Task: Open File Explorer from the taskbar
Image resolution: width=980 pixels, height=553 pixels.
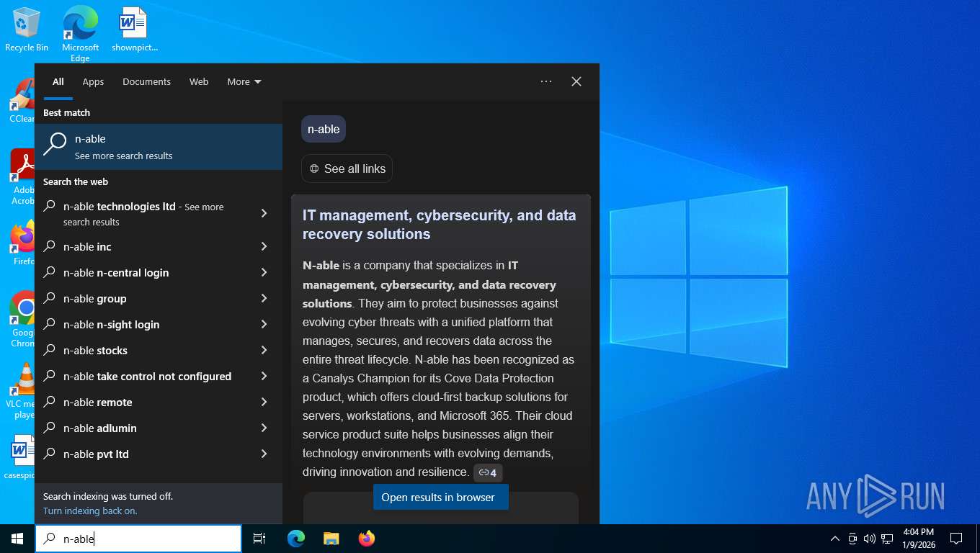Action: click(331, 539)
